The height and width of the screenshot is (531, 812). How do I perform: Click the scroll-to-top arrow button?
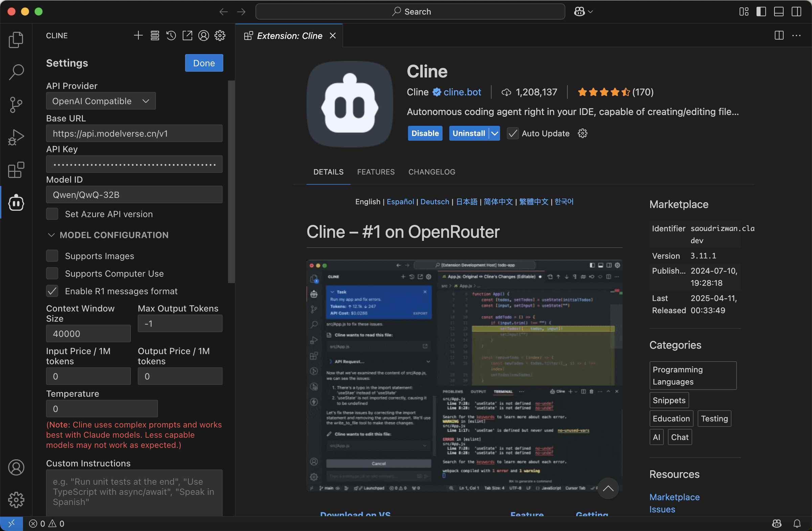(608, 488)
